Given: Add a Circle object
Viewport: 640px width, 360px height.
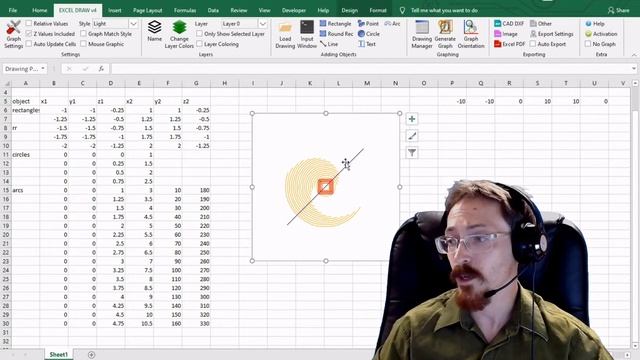Looking at the screenshot, I should pos(369,34).
